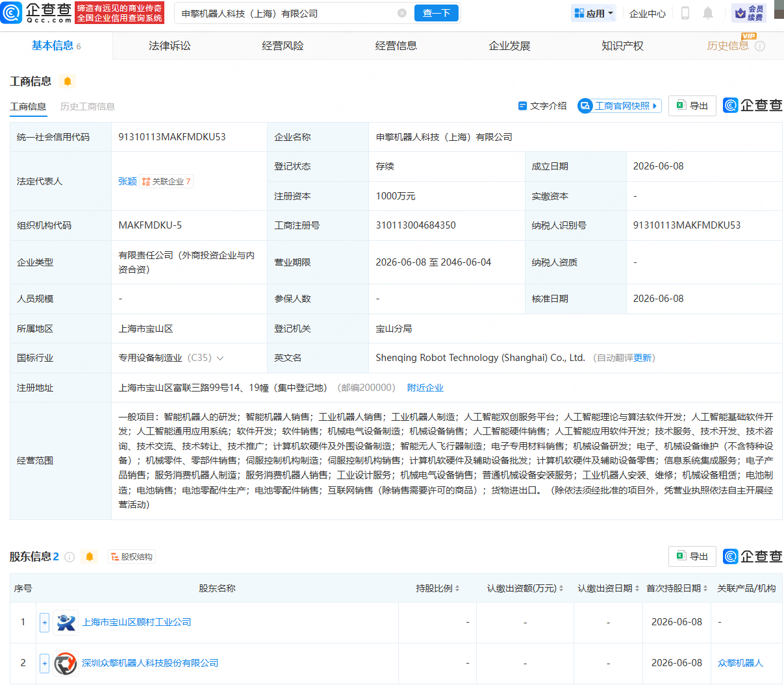
Task: Click the bell alert beside 股东信息 heading
Action: click(90, 556)
